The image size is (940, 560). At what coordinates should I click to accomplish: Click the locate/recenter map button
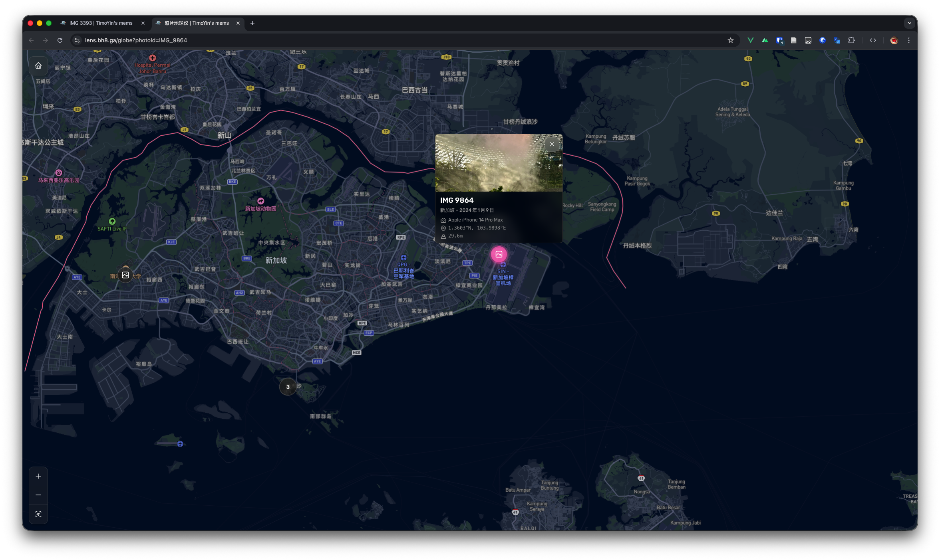38,514
